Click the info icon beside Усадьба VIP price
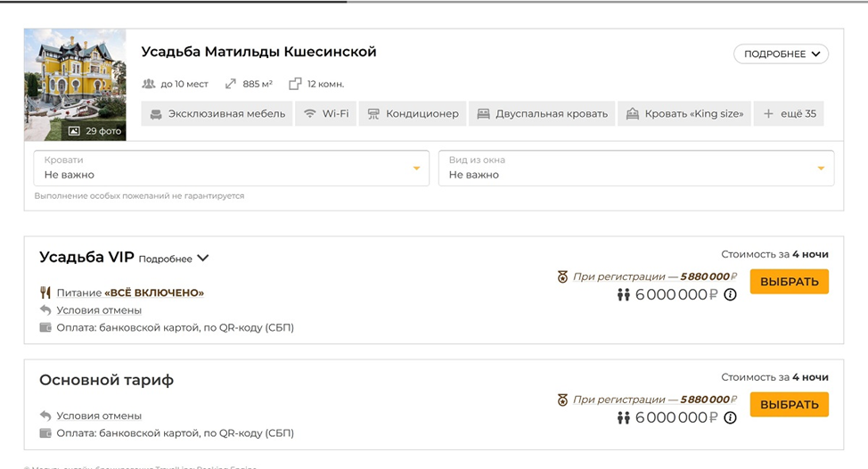 point(731,295)
